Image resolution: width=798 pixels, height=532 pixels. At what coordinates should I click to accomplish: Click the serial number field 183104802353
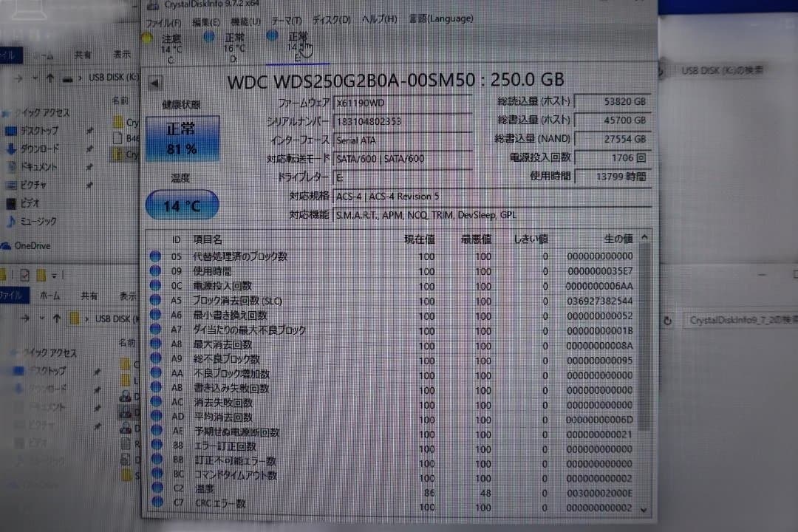[403, 121]
